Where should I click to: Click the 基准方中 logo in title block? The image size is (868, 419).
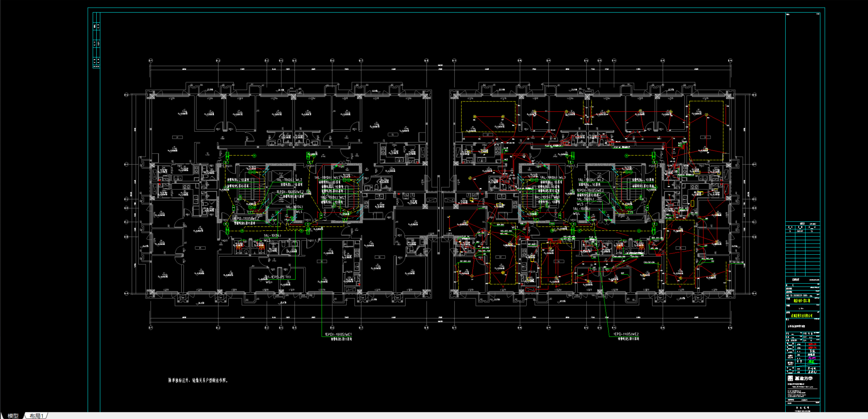(800, 378)
